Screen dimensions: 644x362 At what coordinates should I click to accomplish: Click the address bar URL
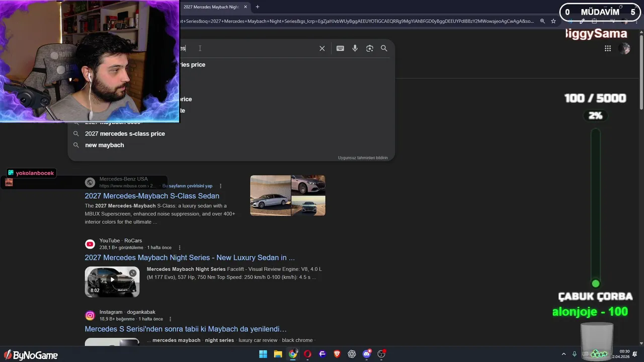pyautogui.click(x=357, y=21)
